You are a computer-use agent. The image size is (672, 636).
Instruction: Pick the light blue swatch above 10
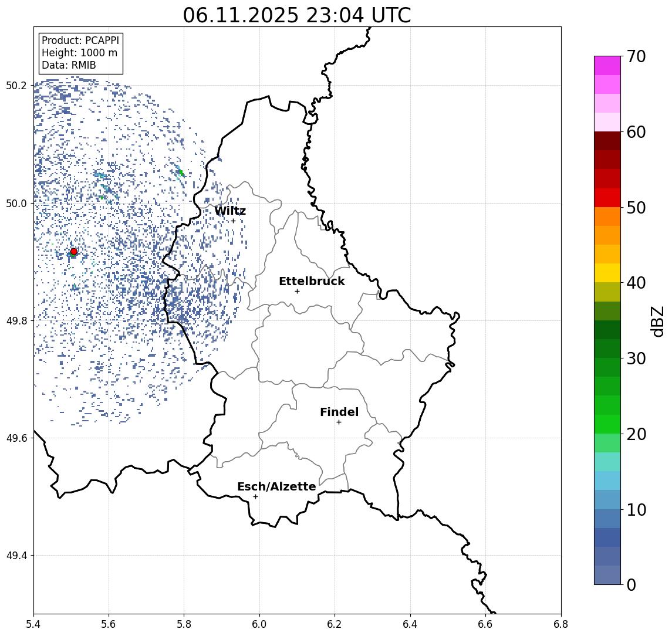[x=607, y=500]
